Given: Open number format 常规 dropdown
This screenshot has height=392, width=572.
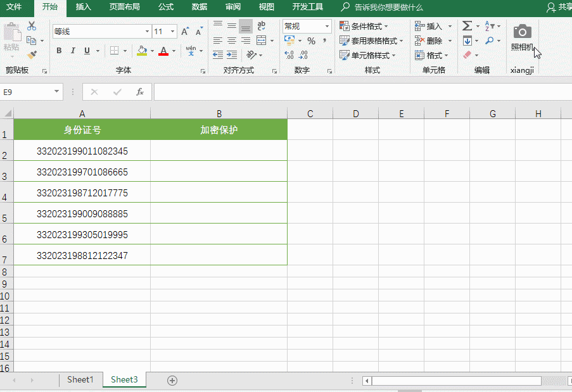Looking at the screenshot, I should [327, 26].
